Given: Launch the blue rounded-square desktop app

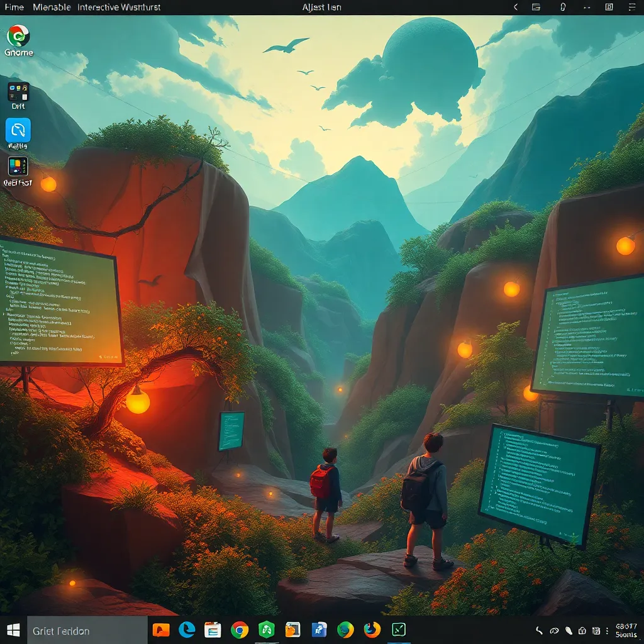Looking at the screenshot, I should [x=18, y=130].
